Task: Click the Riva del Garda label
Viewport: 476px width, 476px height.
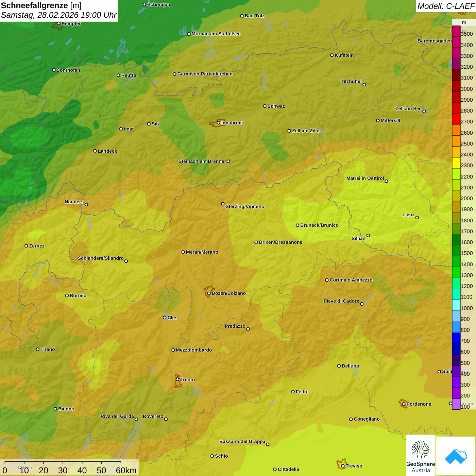Action: 117,416
